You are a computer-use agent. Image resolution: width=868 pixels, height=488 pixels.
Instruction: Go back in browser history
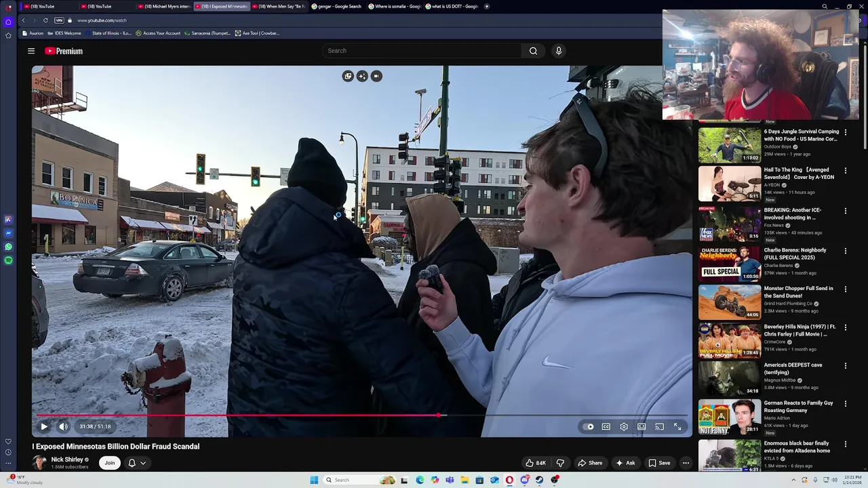click(23, 20)
